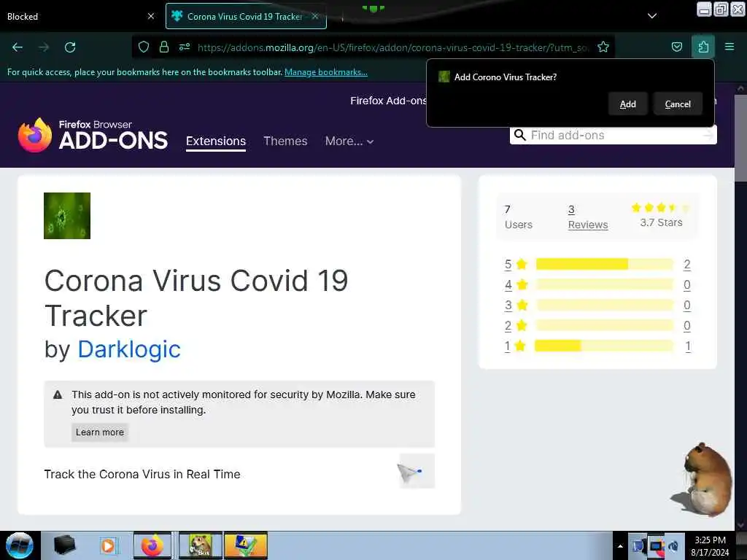Open the tracking protection shield icon

pos(144,47)
